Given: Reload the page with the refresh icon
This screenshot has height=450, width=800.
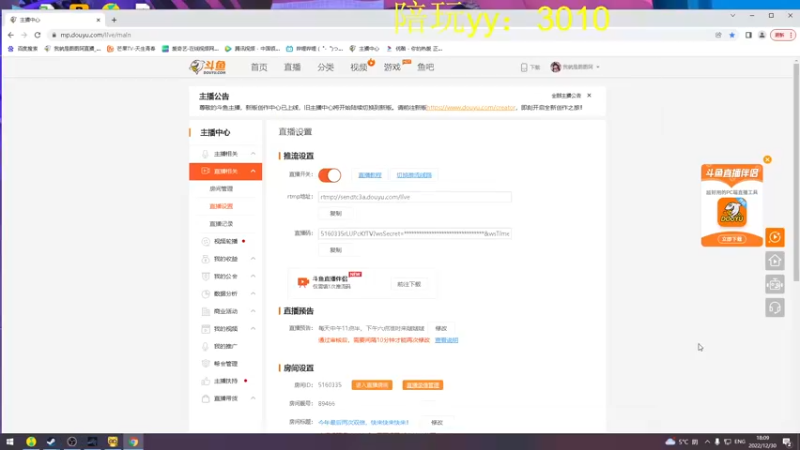Looking at the screenshot, I should click(x=37, y=35).
